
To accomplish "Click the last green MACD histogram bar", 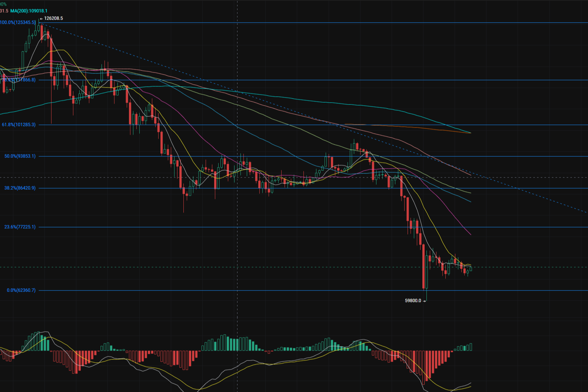I will 471,347.
